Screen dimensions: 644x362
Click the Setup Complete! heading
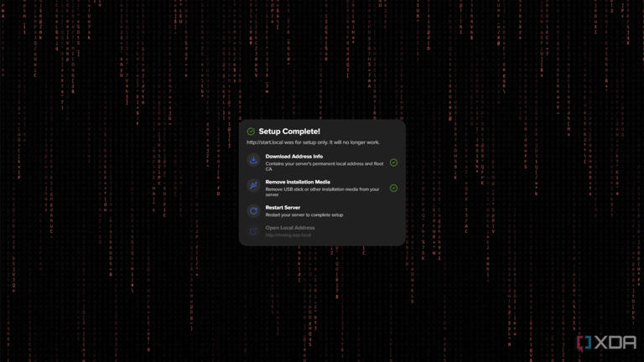(289, 132)
